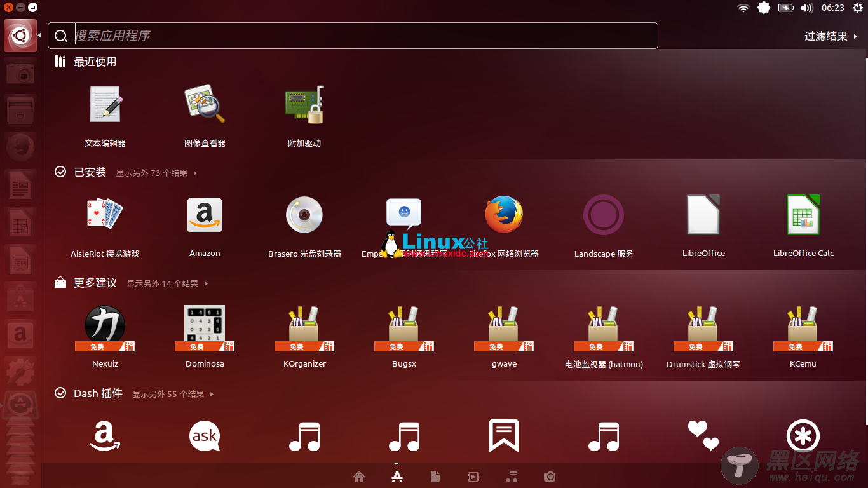
Task: Select Nexuiz free game suggestion
Action: click(x=105, y=328)
